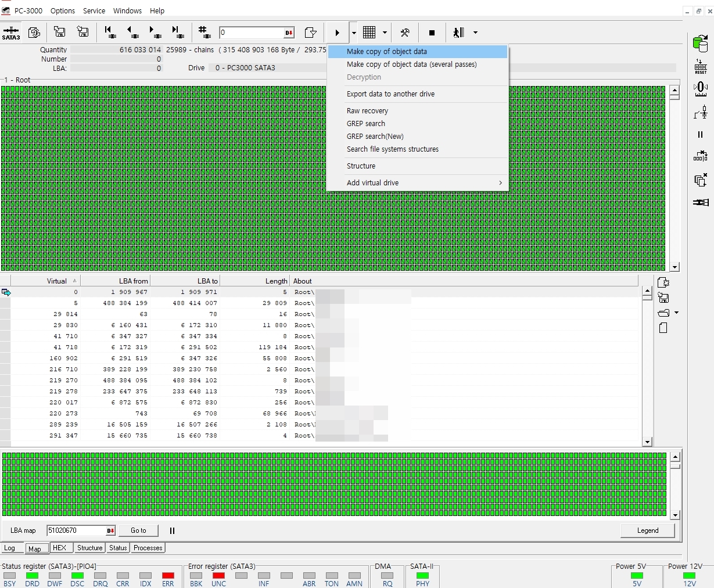Click the red arrow in toolbar number field
This screenshot has width=714, height=588.
pyautogui.click(x=289, y=33)
